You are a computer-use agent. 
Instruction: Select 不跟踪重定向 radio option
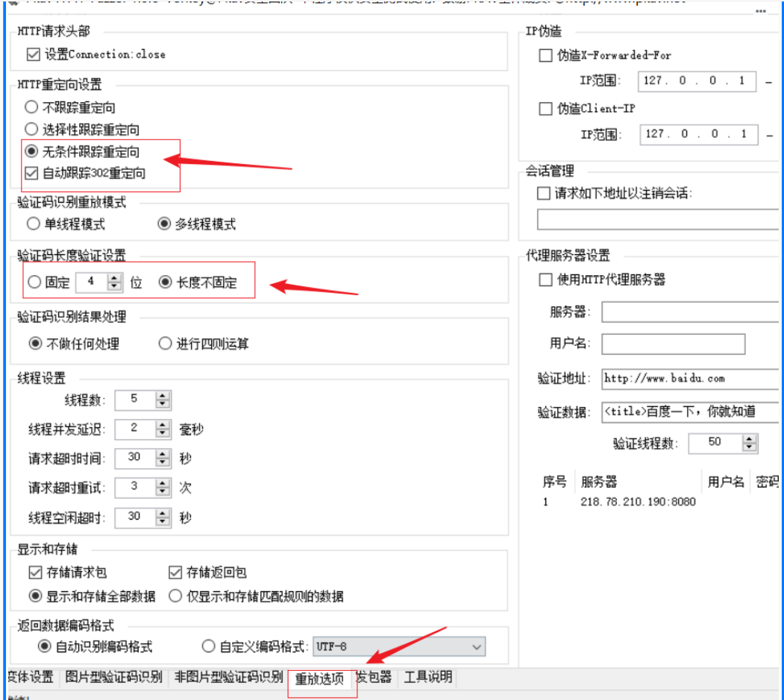tap(31, 107)
